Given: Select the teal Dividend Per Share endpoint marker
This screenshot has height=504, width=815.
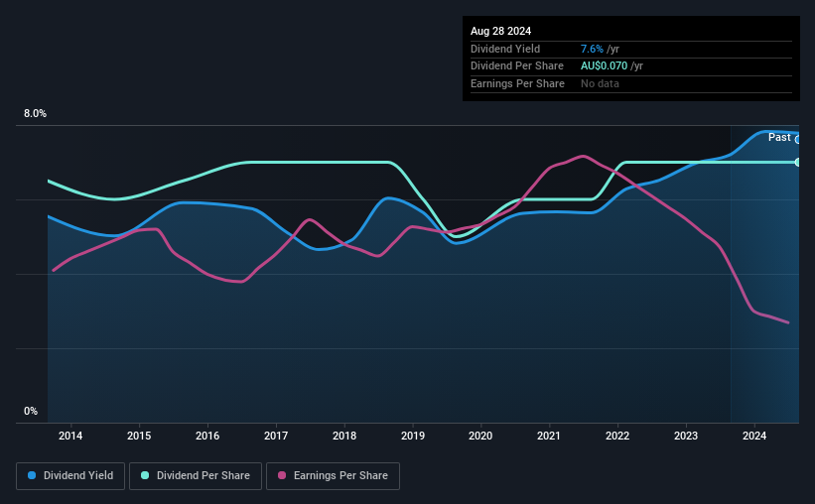Looking at the screenshot, I should (x=798, y=163).
